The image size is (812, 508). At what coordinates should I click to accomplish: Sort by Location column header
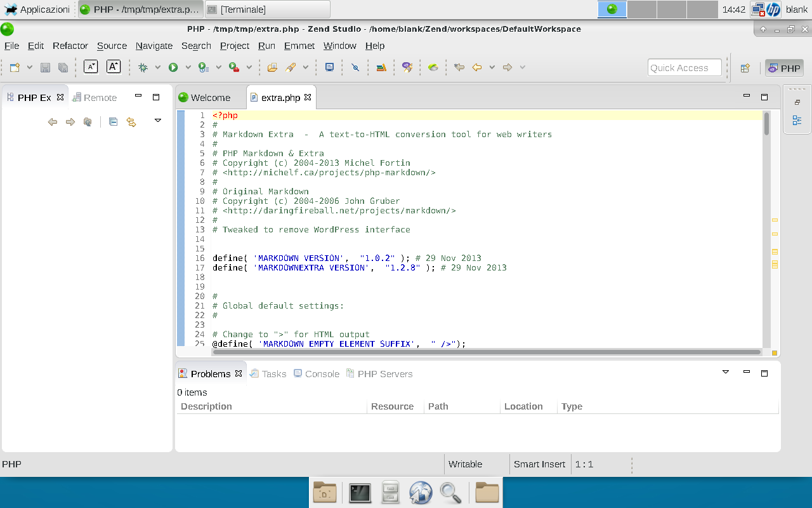click(x=528, y=406)
